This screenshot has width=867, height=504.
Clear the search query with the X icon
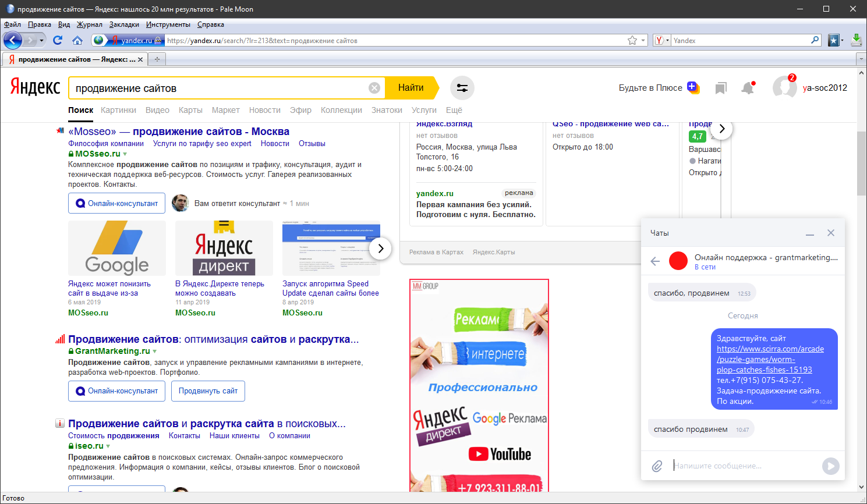374,88
